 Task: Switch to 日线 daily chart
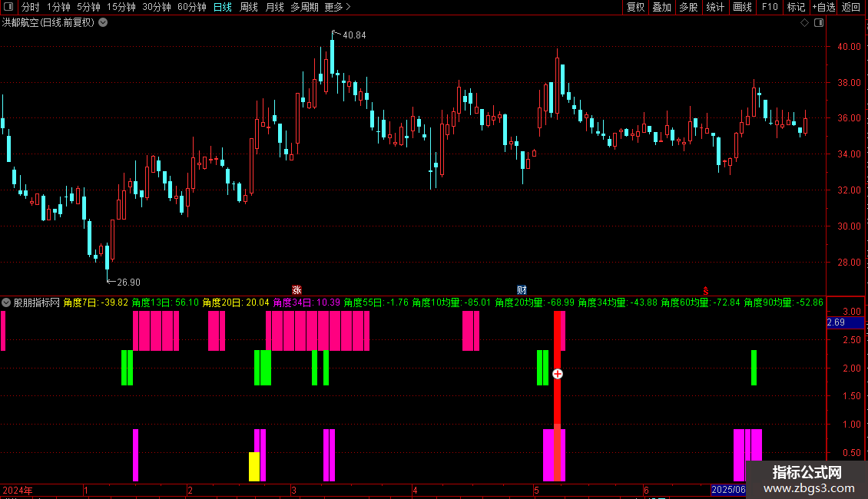tap(223, 7)
